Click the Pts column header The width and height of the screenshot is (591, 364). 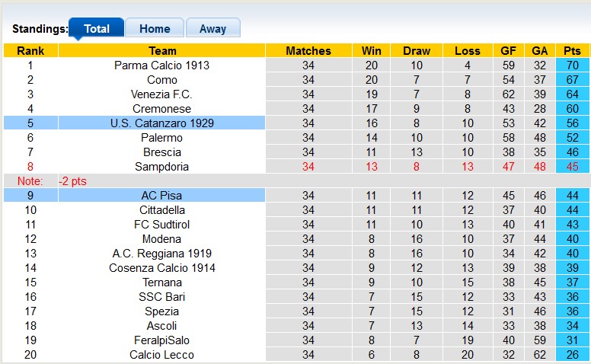coord(572,51)
